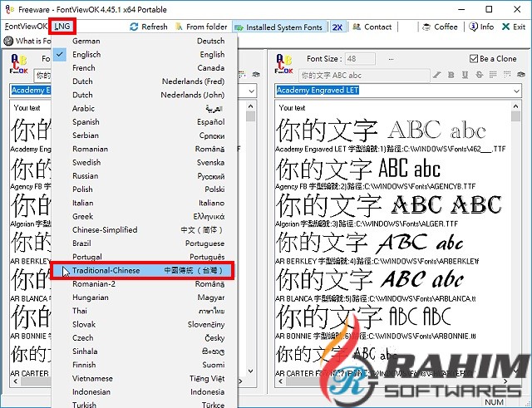Click left panel scrollbar up arrow
The width and height of the screenshot is (532, 408).
251,106
